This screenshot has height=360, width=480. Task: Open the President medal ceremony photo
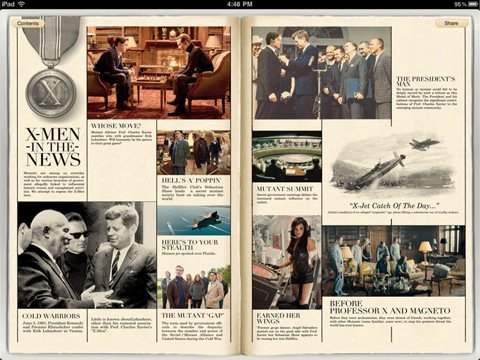[322, 73]
